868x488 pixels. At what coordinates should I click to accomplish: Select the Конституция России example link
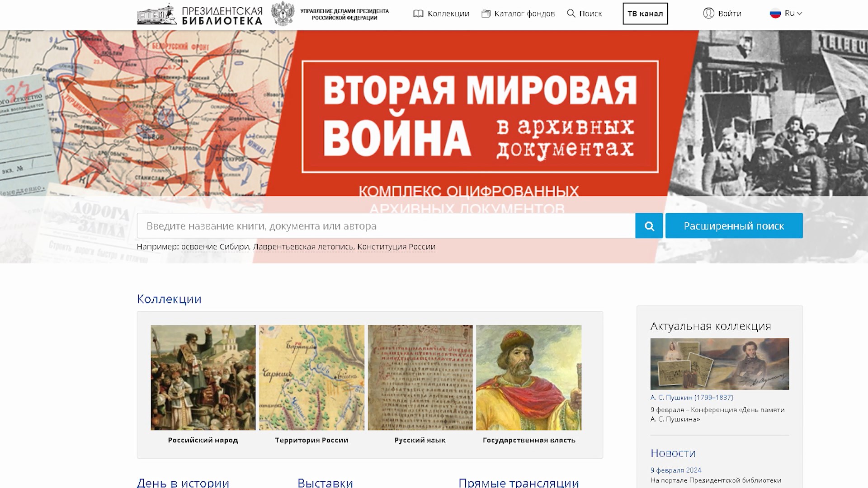pos(396,247)
